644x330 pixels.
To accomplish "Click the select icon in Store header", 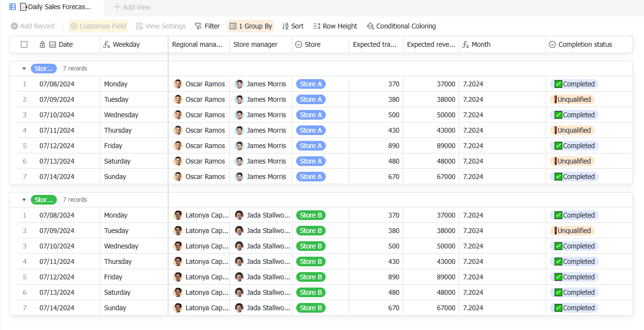I will pos(299,44).
